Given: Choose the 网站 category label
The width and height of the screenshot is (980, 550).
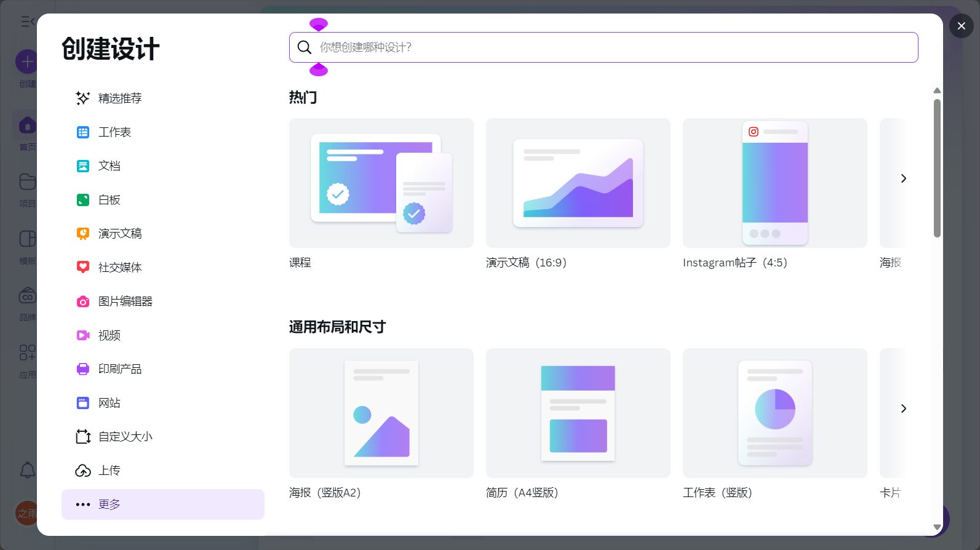Looking at the screenshot, I should point(110,403).
